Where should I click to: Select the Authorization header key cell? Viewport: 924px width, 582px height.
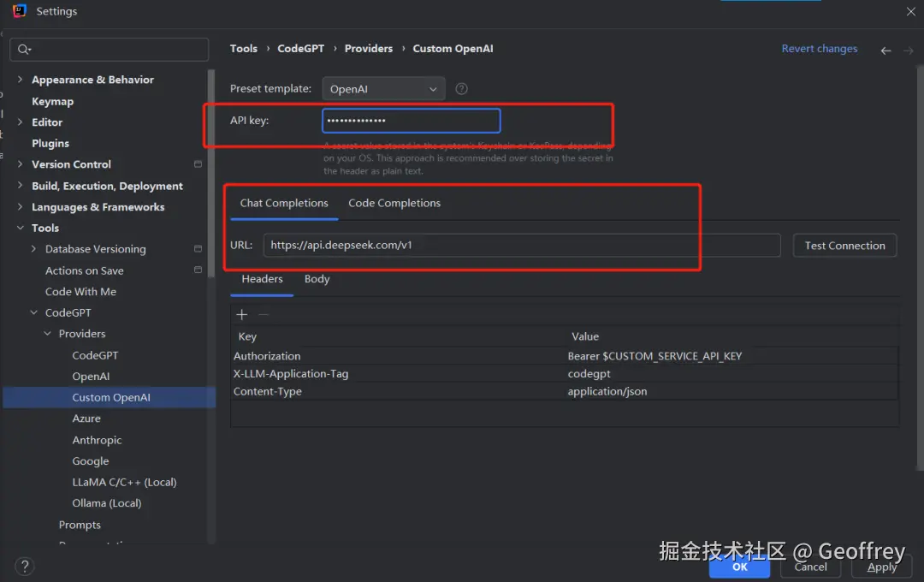tap(398, 356)
